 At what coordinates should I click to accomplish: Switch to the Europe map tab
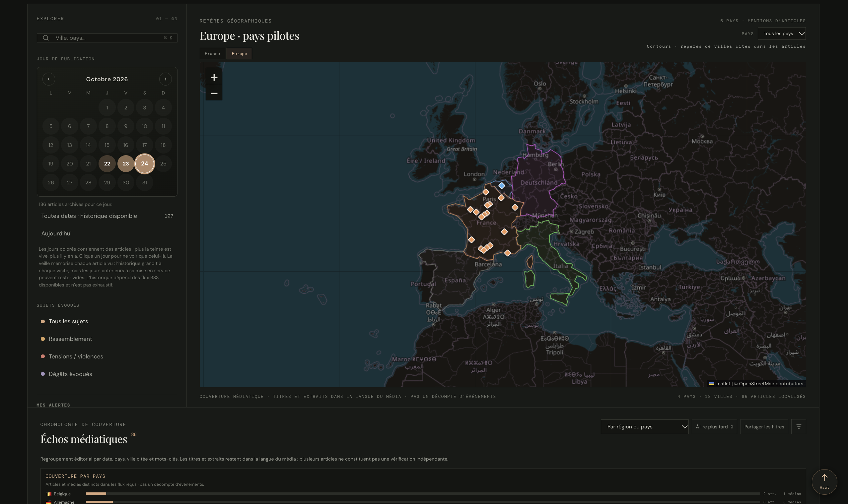(239, 54)
